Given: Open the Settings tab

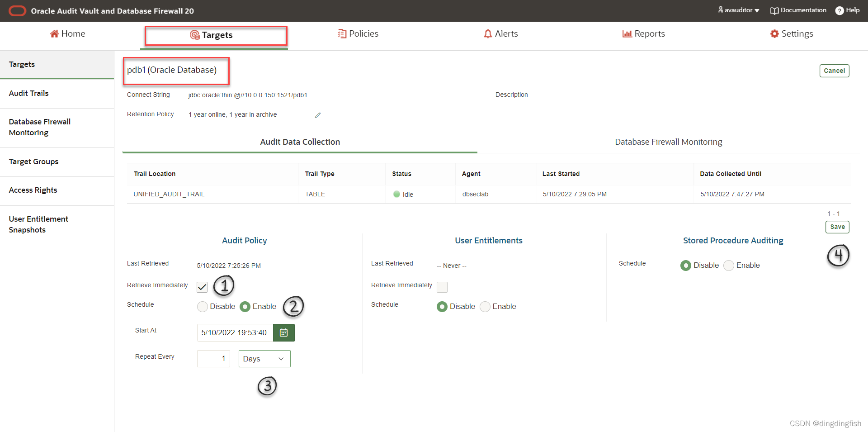Looking at the screenshot, I should coord(792,33).
